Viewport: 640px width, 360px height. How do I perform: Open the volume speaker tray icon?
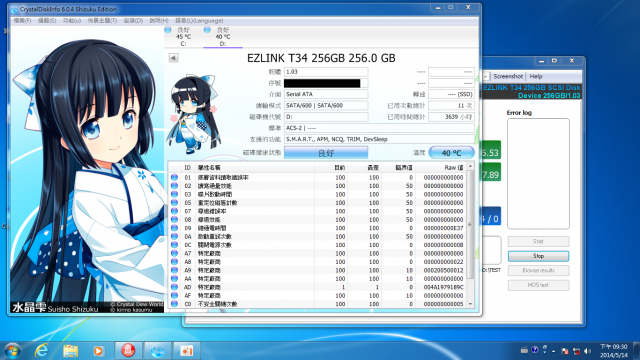(587, 351)
